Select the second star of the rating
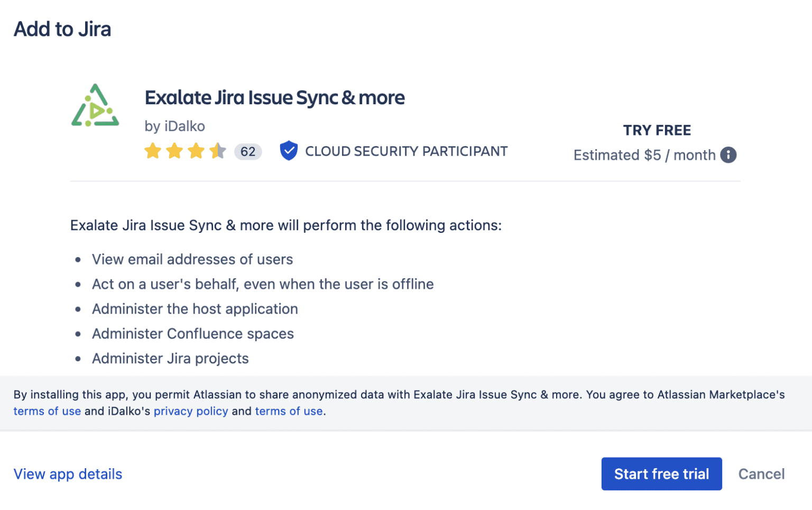812x510 pixels. [174, 151]
